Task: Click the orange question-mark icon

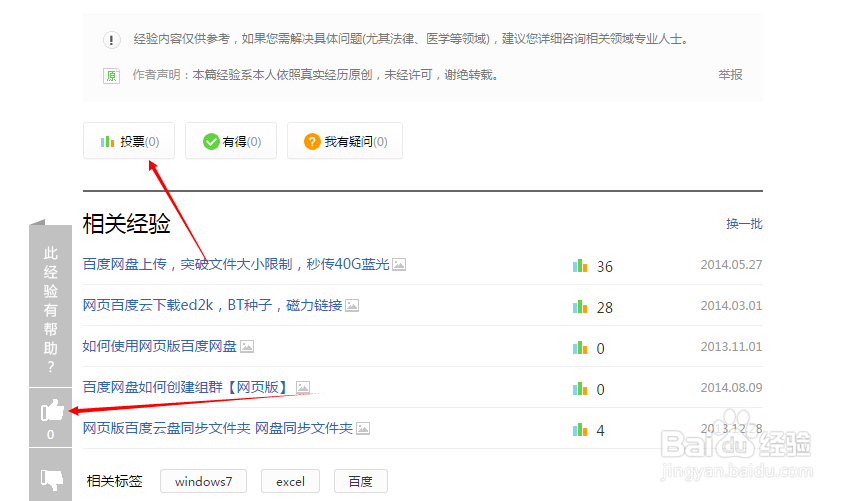Action: [312, 142]
